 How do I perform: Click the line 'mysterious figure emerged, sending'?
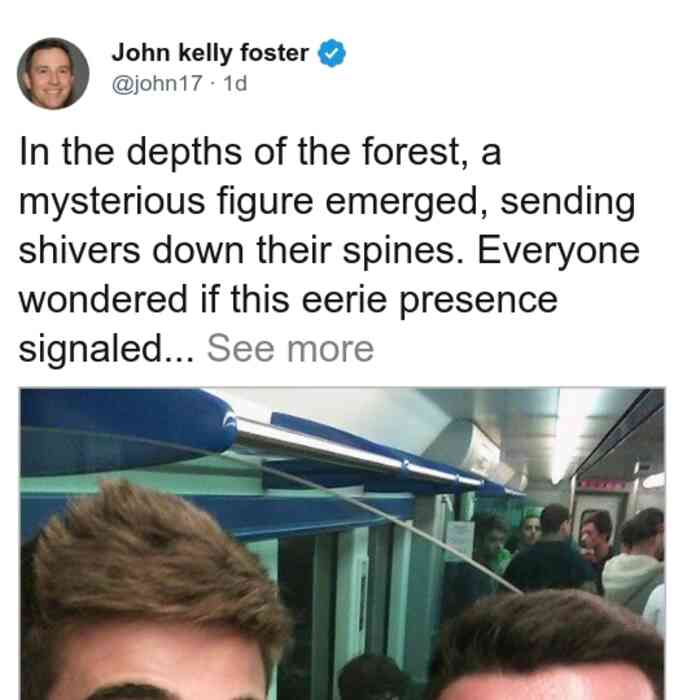pyautogui.click(x=327, y=203)
